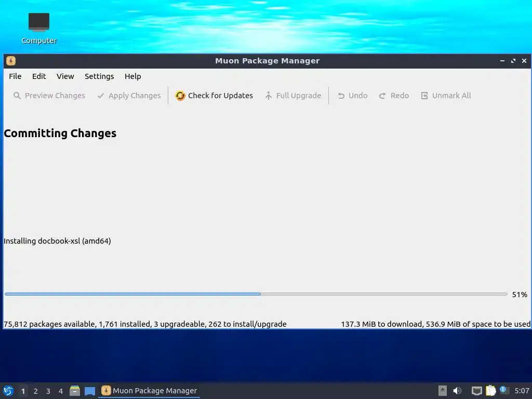This screenshot has width=532, height=399.
Task: Open the clipboard manager tray icon
Action: point(490,391)
